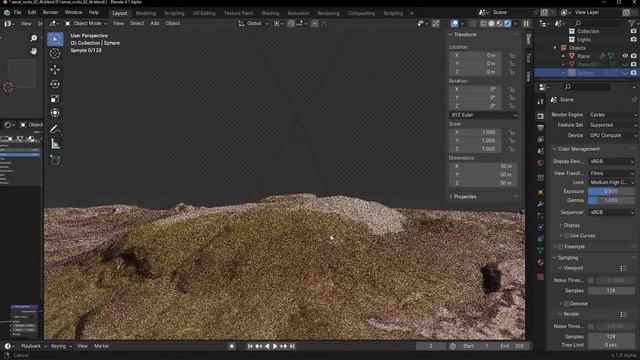Open the Feature Set dropdown
640x360 pixels.
(612, 125)
